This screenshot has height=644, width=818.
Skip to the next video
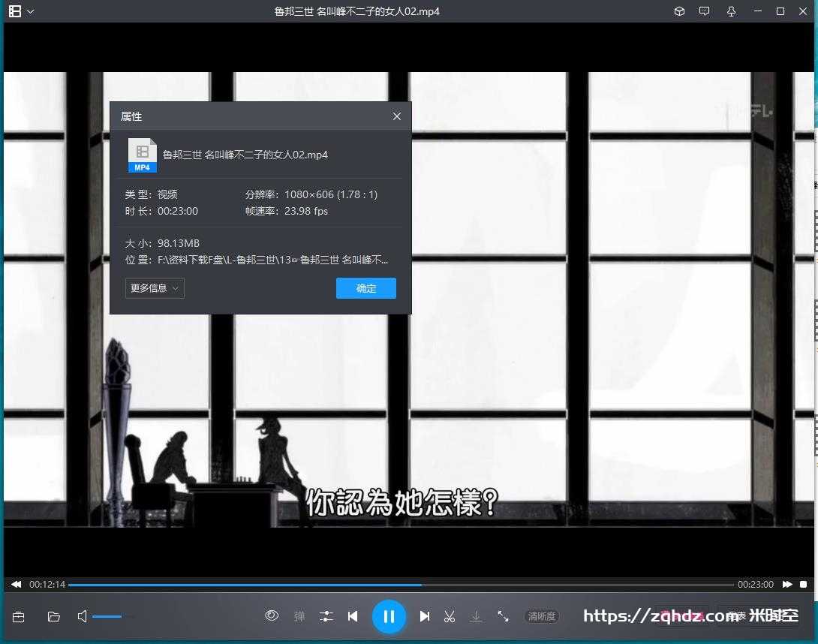425,616
